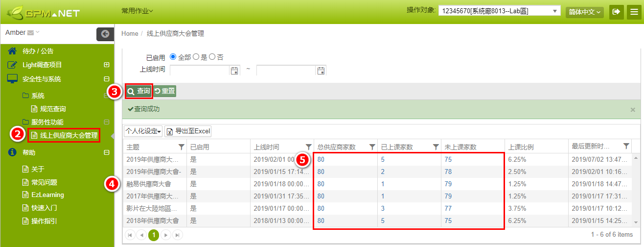Image resolution: width=644 pixels, height=247 pixels.
Task: Click the 上线时间 start date field
Action: (200, 71)
